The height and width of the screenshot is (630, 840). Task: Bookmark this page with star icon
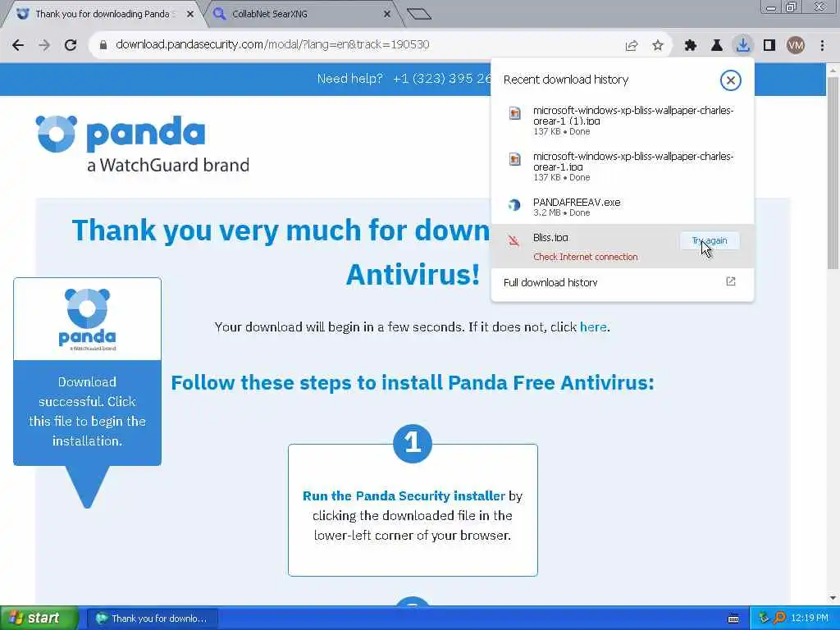tap(658, 46)
